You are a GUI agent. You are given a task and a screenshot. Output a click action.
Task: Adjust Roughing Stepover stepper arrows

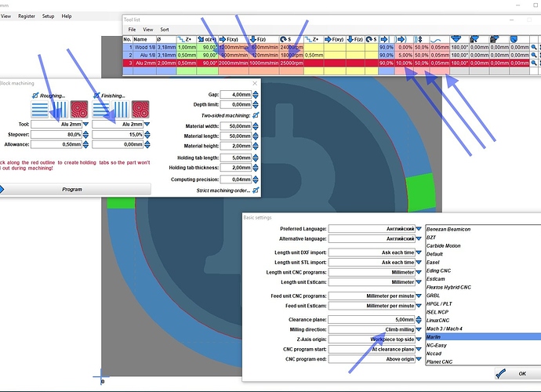click(x=86, y=135)
